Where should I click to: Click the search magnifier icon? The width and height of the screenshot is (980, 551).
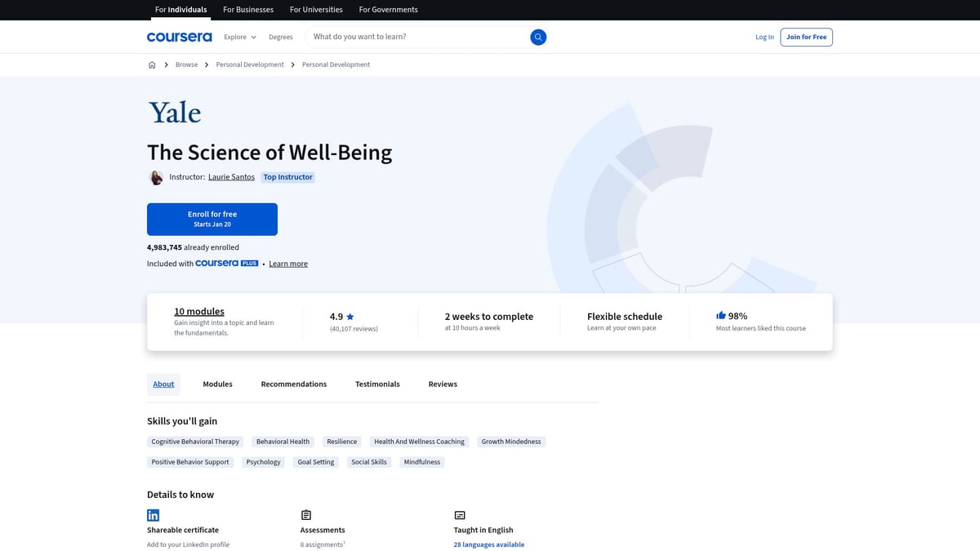click(538, 37)
